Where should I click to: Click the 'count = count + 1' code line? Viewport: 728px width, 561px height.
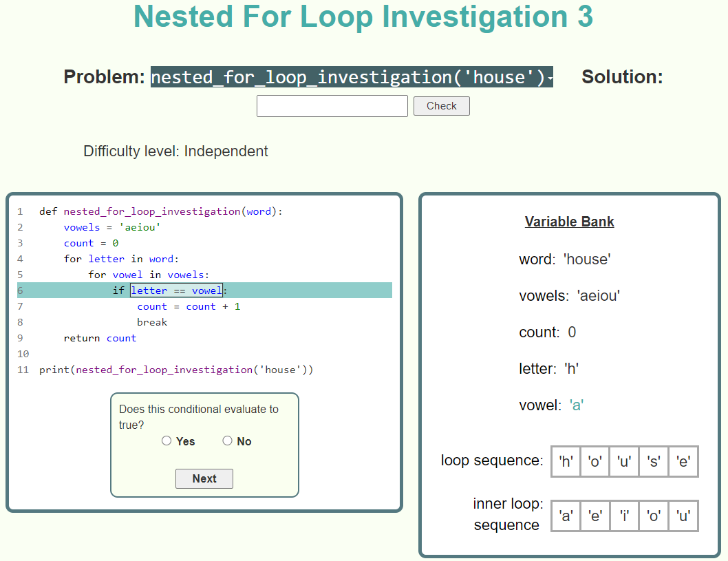tap(189, 306)
